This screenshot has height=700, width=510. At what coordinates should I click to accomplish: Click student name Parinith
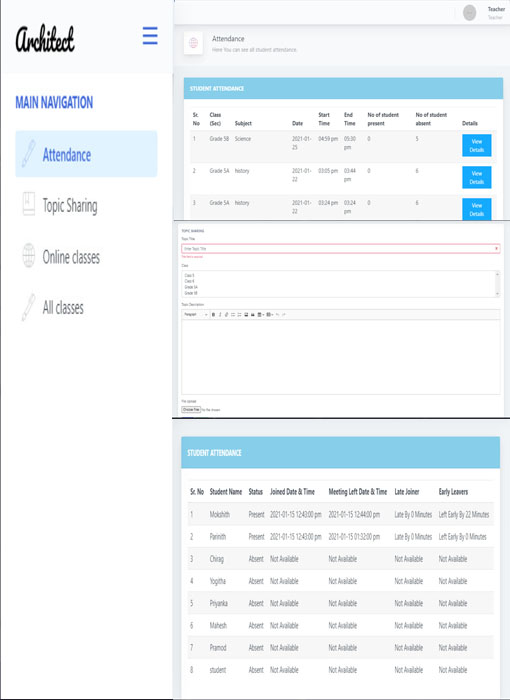click(x=217, y=537)
